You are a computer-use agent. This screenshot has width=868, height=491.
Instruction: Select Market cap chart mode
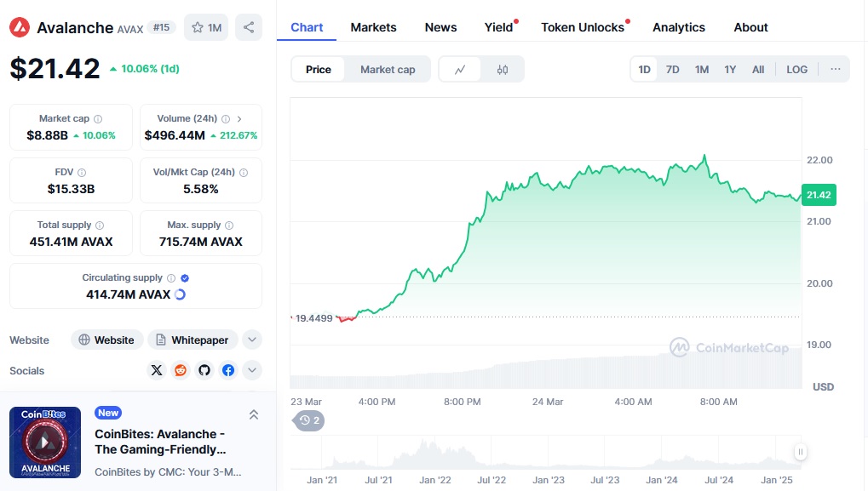388,70
